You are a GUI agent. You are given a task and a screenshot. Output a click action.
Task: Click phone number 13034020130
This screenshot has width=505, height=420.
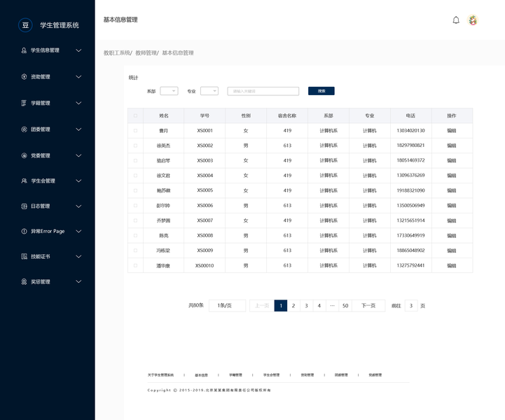[x=410, y=131]
